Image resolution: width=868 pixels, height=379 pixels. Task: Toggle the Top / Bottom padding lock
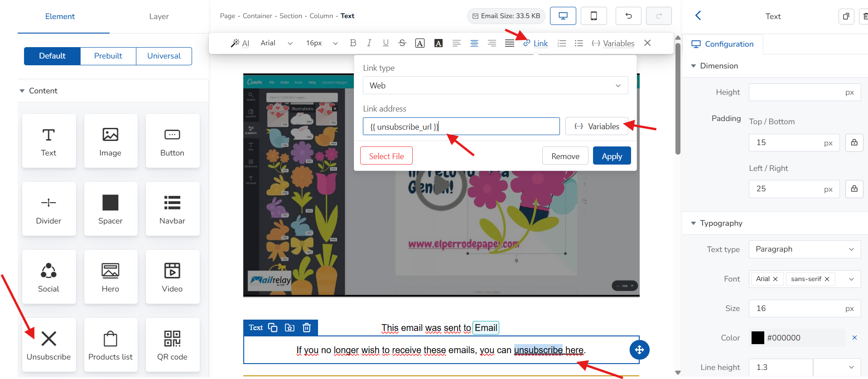tap(854, 142)
